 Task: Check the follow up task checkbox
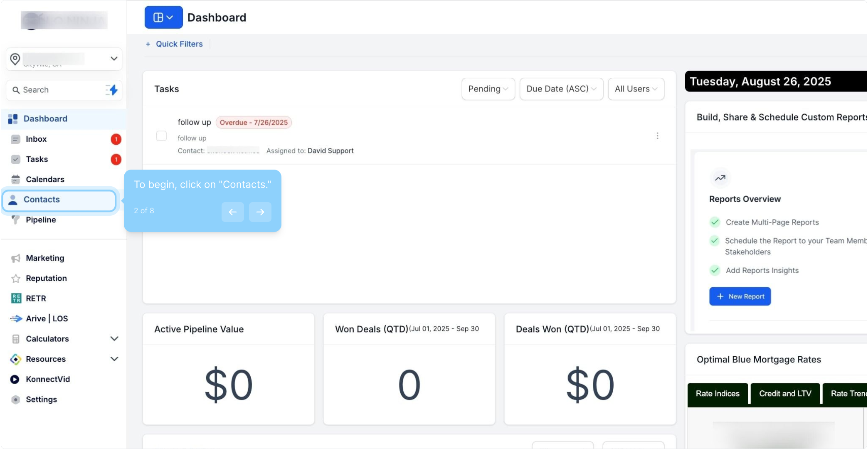tap(161, 136)
